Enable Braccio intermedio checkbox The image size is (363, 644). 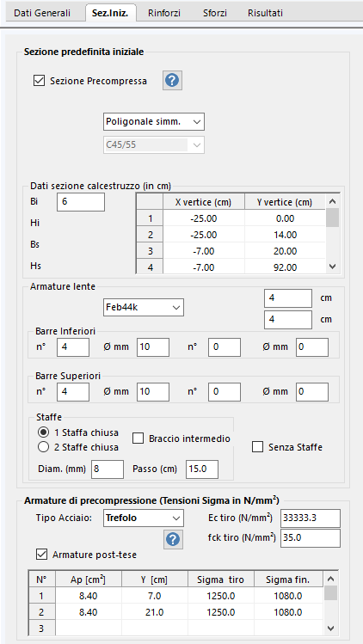[x=138, y=439]
